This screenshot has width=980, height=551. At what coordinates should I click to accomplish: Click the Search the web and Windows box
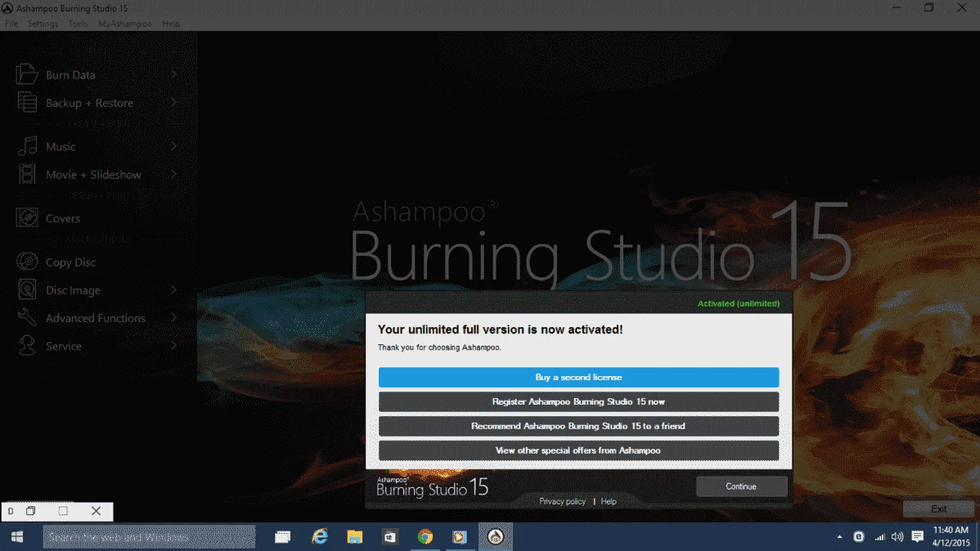[x=149, y=537]
